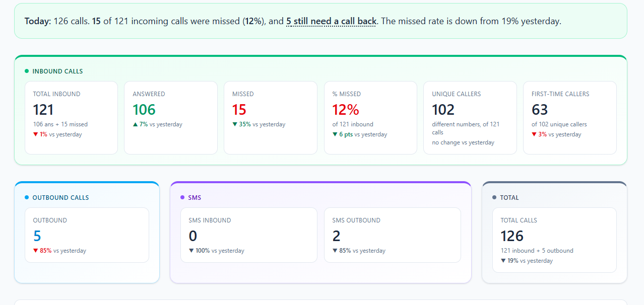
Task: Click the '121 inbound + 5 outbound' text
Action: pos(537,251)
